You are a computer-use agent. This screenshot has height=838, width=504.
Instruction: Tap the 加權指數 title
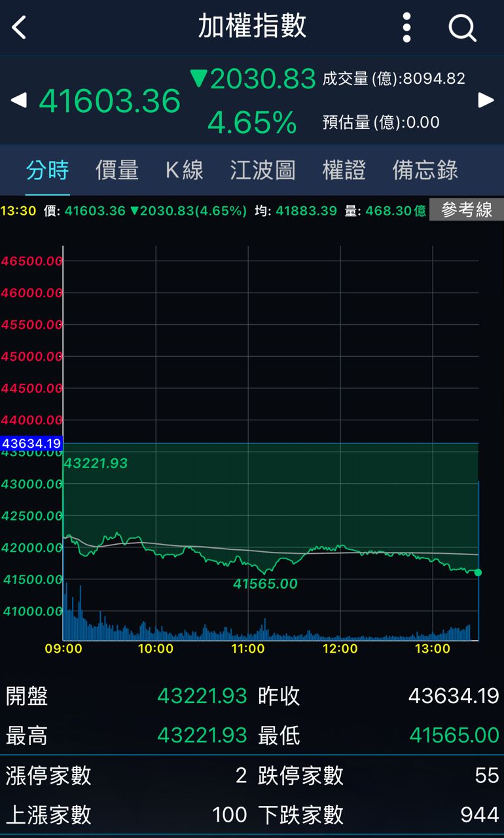(x=252, y=26)
